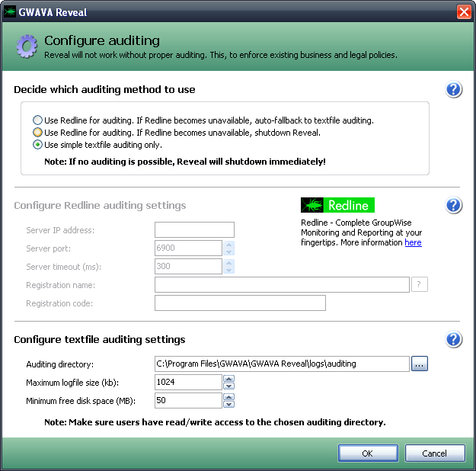Click the 'Configure textfile auditing settings' heading
The width and height of the screenshot is (476, 471).
coord(100,339)
